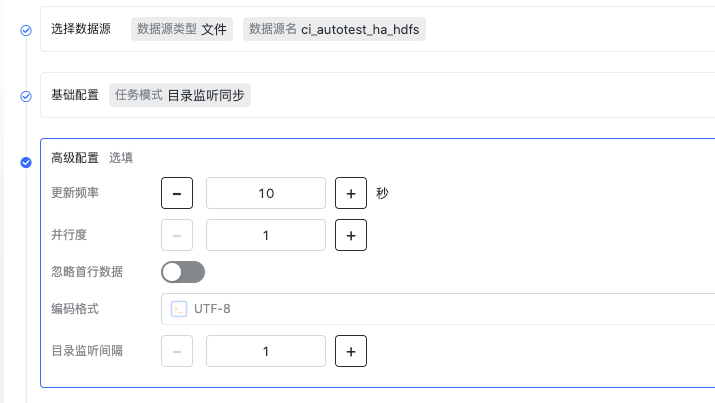Click the 数据源名 ci_autotest_ha_hdfs tag

[x=334, y=29]
